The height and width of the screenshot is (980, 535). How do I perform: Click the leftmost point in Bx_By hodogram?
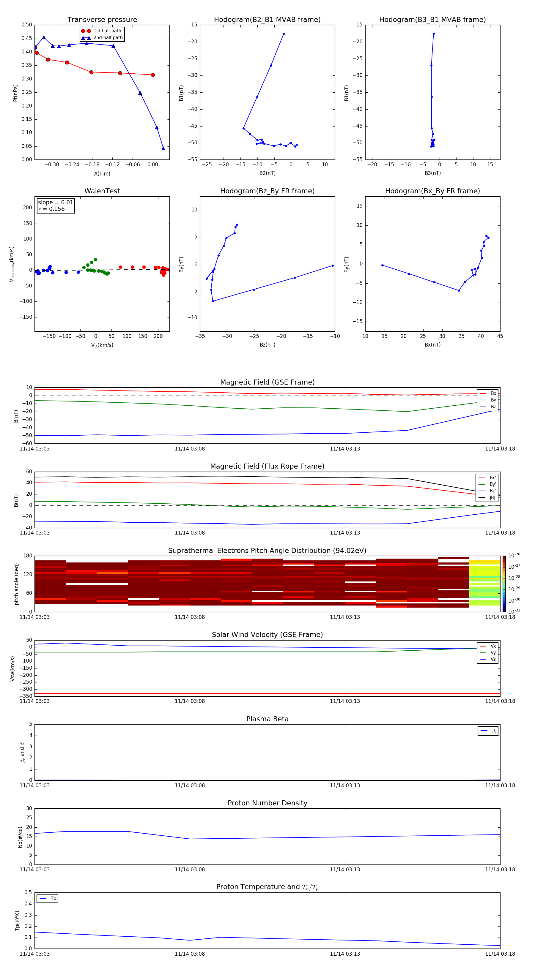pyautogui.click(x=382, y=265)
